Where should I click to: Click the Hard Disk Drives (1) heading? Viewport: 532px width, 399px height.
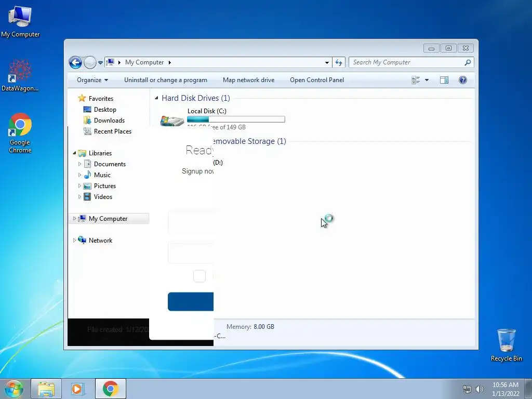196,98
